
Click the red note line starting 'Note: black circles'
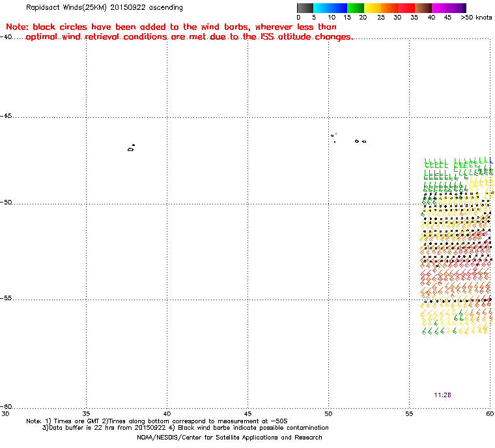coord(171,27)
